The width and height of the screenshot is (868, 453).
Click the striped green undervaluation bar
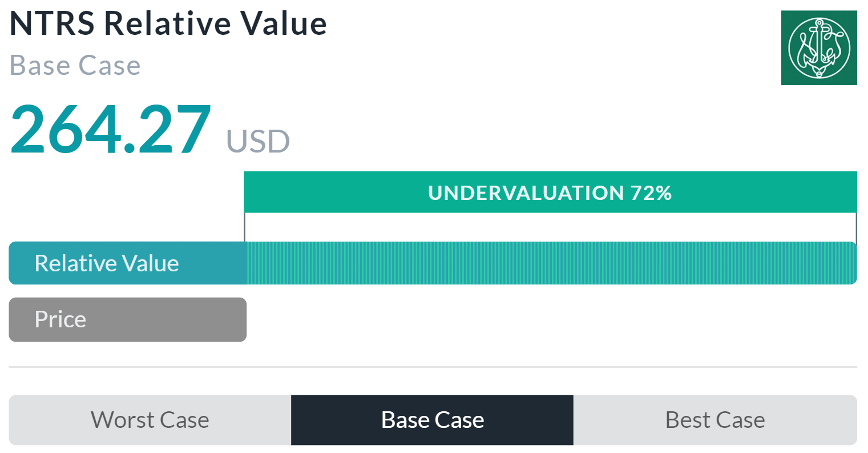(x=552, y=263)
